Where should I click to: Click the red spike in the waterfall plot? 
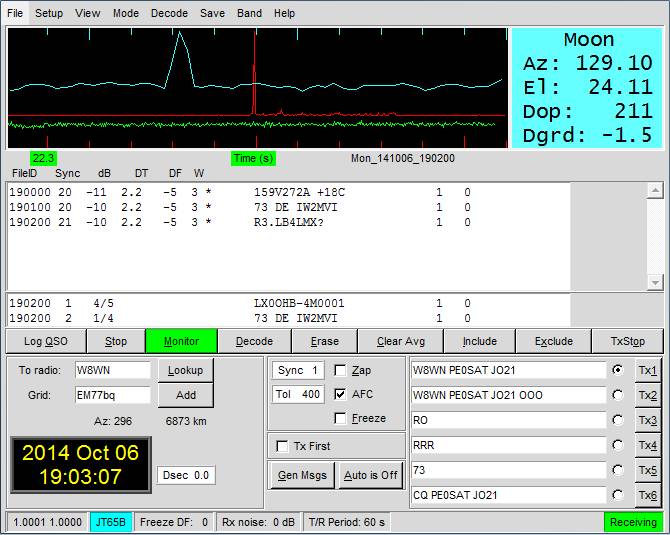[x=255, y=73]
